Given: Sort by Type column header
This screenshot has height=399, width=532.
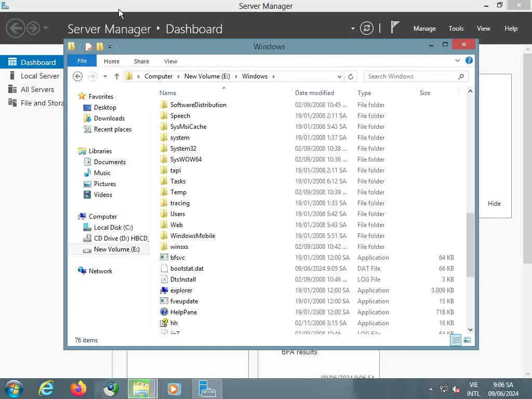Looking at the screenshot, I should coord(364,93).
